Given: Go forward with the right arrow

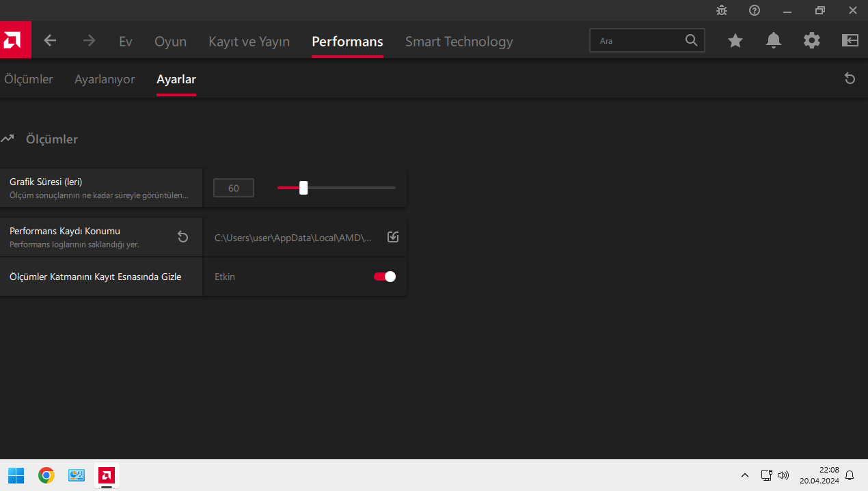Looking at the screenshot, I should point(89,41).
